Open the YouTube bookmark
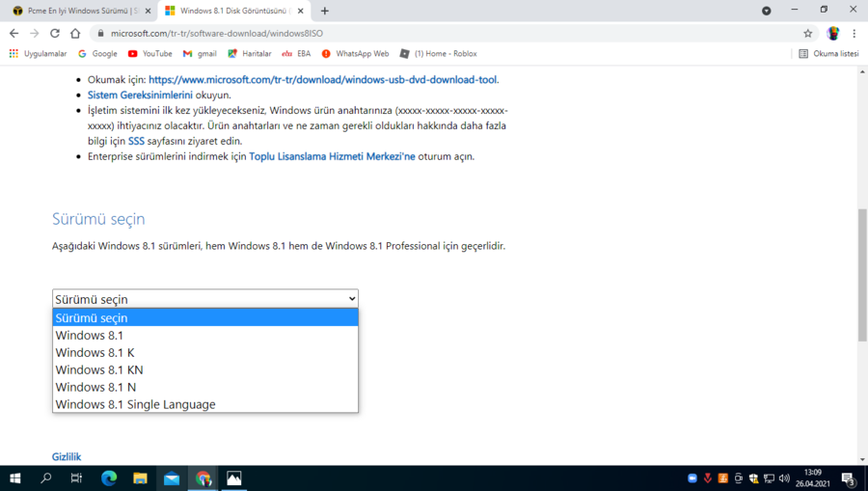868x491 pixels. pos(150,54)
